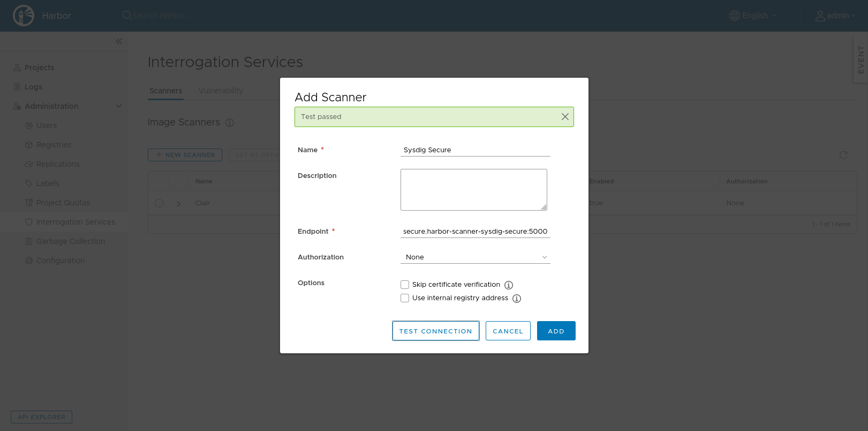Screen dimensions: 868x431
Task: Click info icon beside Image Scanners
Action: point(230,123)
